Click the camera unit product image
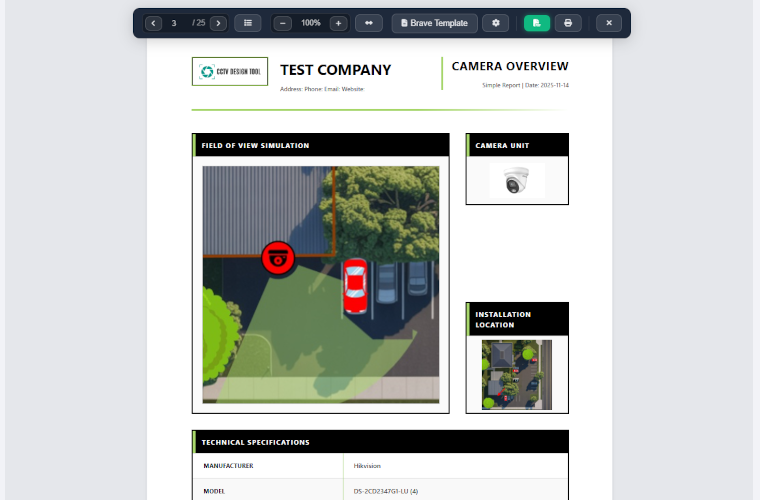The height and width of the screenshot is (500, 760). pyautogui.click(x=517, y=181)
